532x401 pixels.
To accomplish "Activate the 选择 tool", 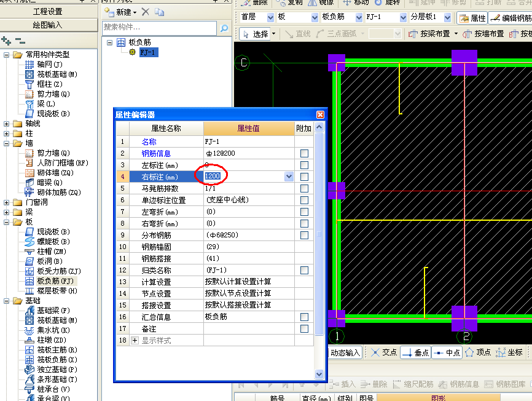I will click(256, 34).
